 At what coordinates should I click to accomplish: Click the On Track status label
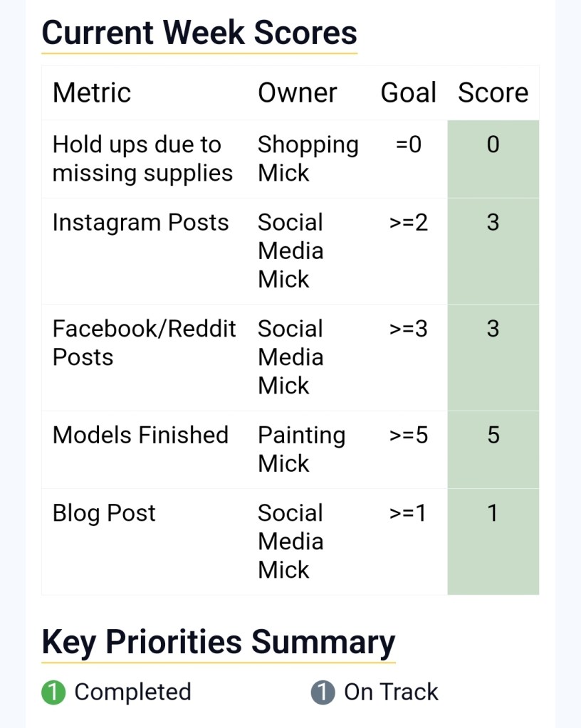pos(391,692)
